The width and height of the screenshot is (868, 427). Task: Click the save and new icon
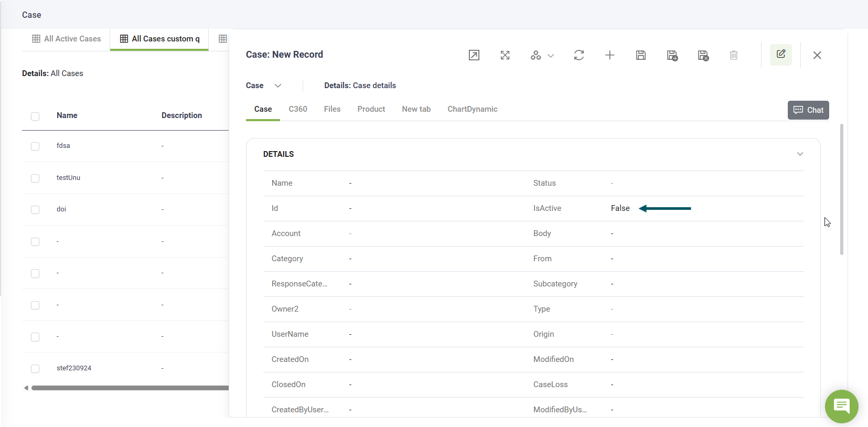672,55
